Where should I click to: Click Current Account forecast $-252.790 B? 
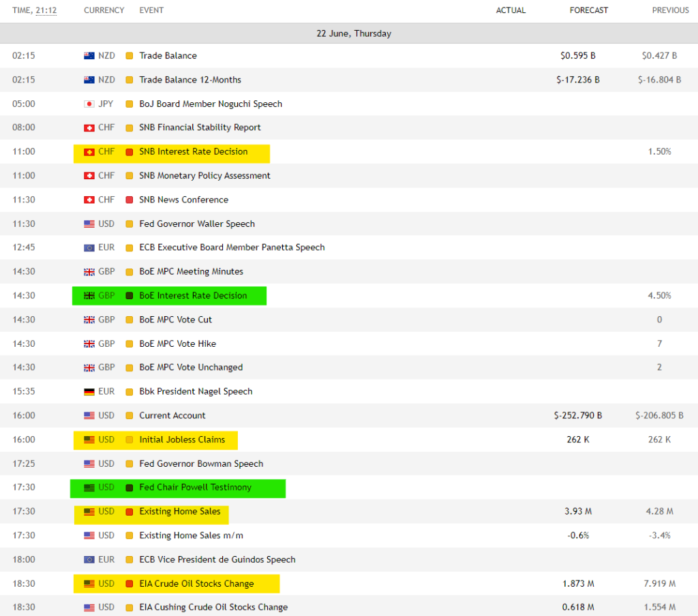[x=578, y=415]
